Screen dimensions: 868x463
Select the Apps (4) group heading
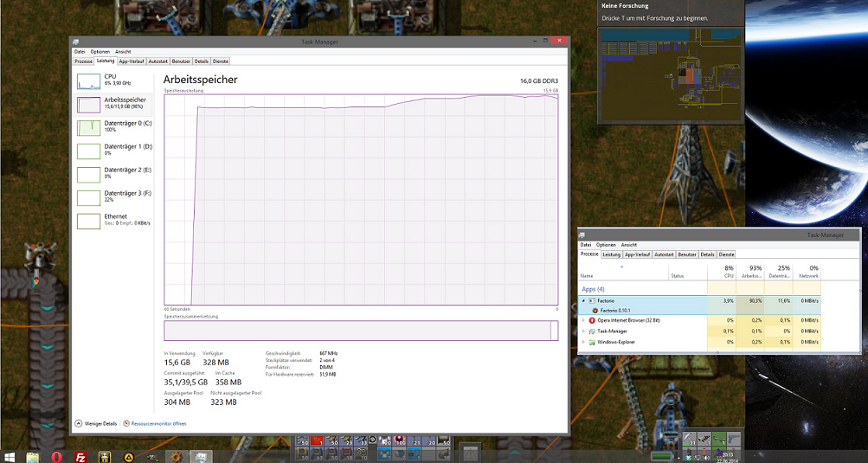click(x=593, y=289)
